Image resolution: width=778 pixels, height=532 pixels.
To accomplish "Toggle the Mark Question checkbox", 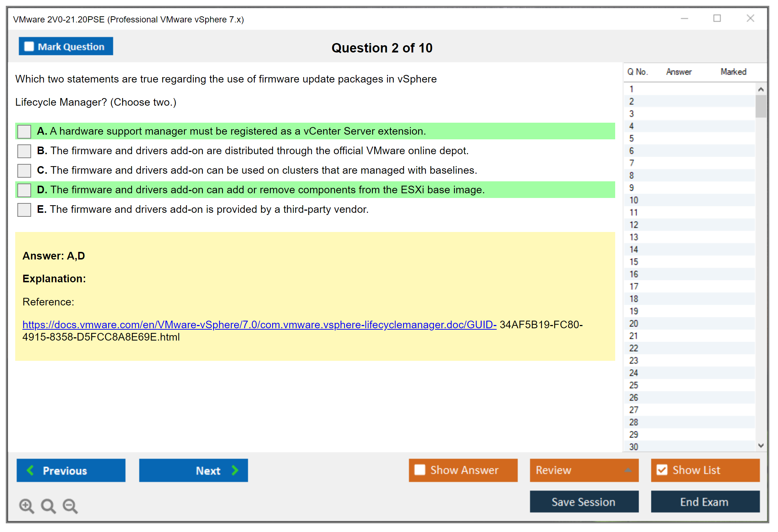I will coord(29,47).
